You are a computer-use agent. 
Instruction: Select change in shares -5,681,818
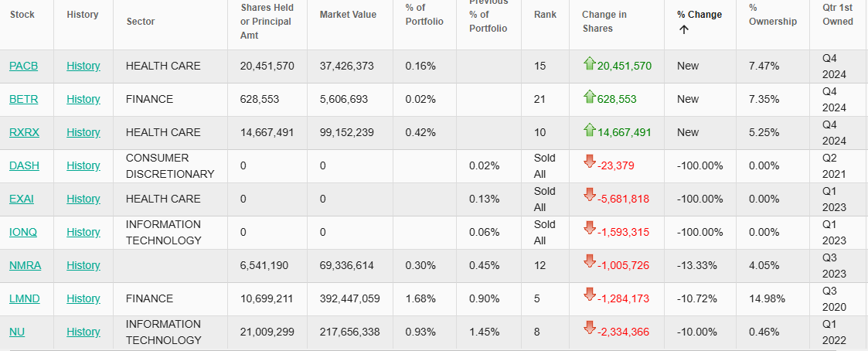coord(623,199)
